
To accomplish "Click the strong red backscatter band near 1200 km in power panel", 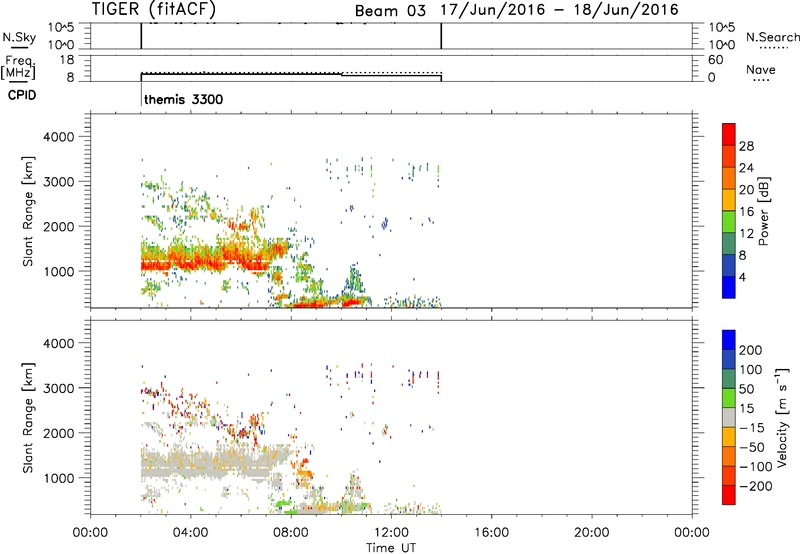I will point(204,260).
